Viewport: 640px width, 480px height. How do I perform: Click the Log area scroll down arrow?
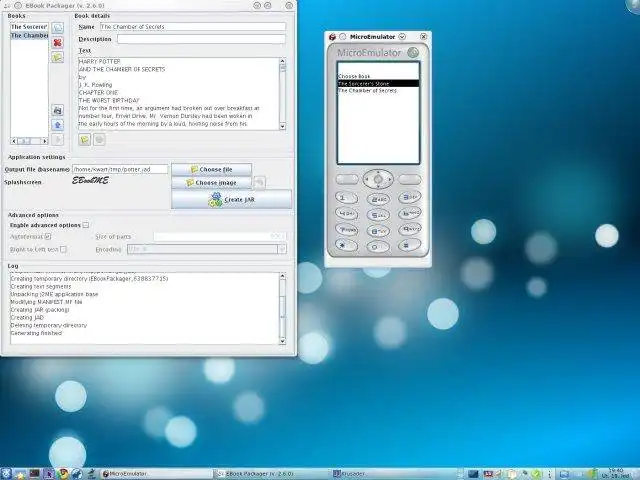(282, 341)
